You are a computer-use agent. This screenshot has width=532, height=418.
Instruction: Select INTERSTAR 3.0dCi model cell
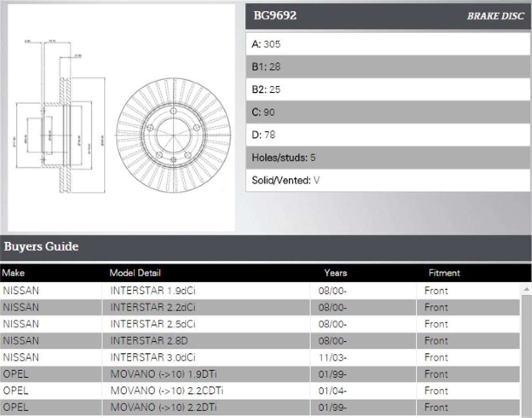(x=206, y=357)
